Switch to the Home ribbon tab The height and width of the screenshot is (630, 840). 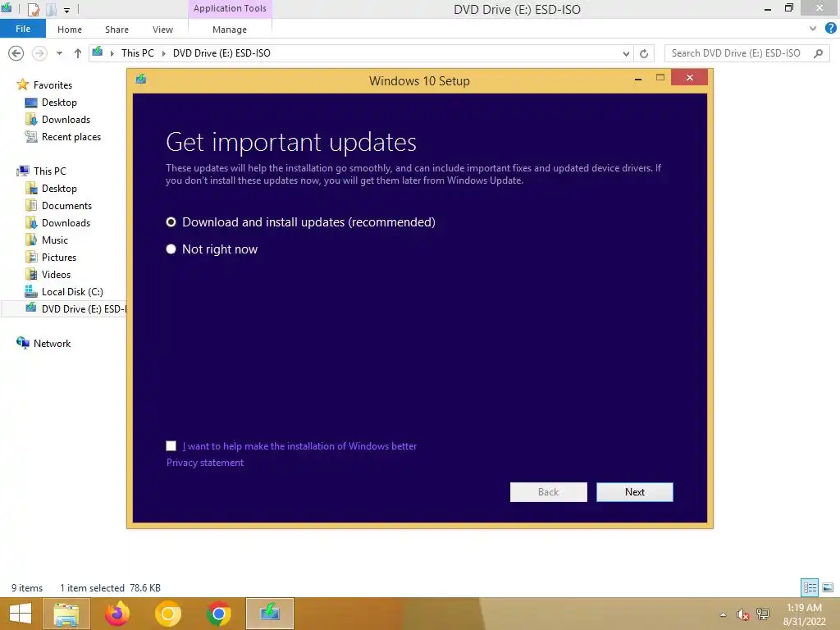(70, 30)
